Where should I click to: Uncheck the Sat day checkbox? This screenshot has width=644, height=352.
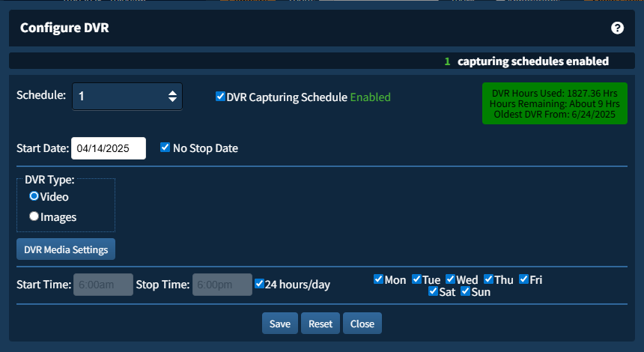tap(433, 291)
